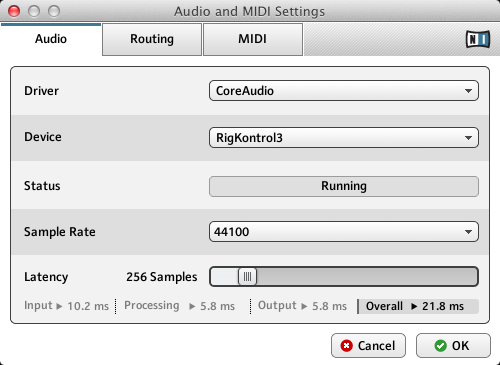Click the Running status field

pyautogui.click(x=344, y=186)
